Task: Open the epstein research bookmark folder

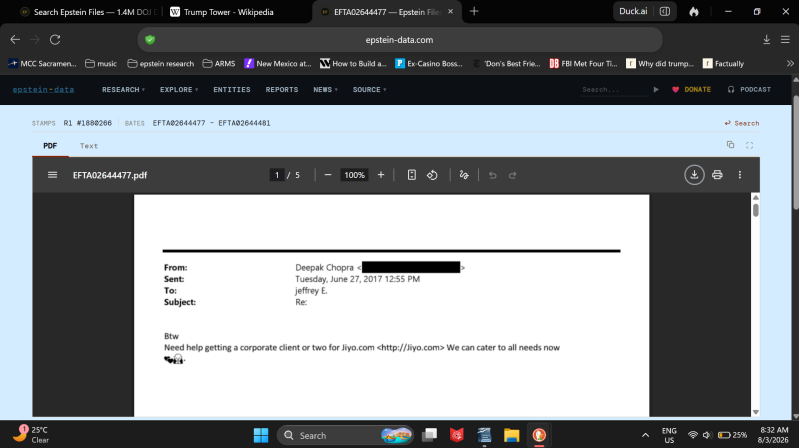Action: [x=161, y=64]
